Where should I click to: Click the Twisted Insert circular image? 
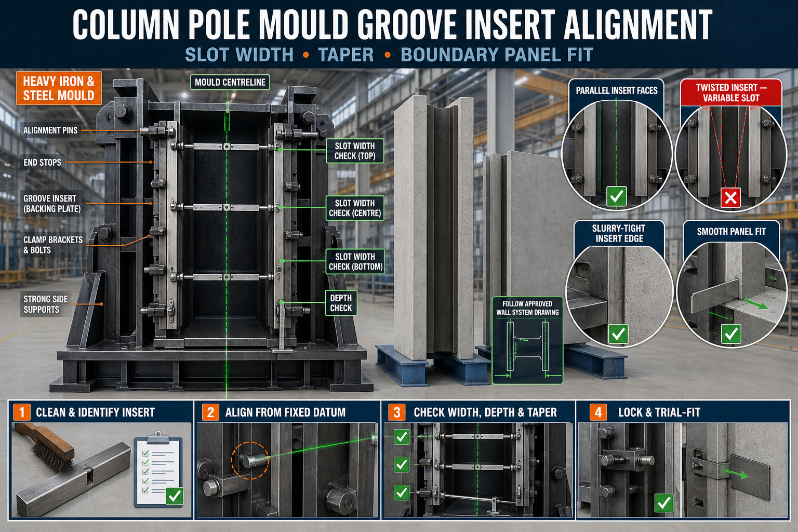tap(731, 156)
